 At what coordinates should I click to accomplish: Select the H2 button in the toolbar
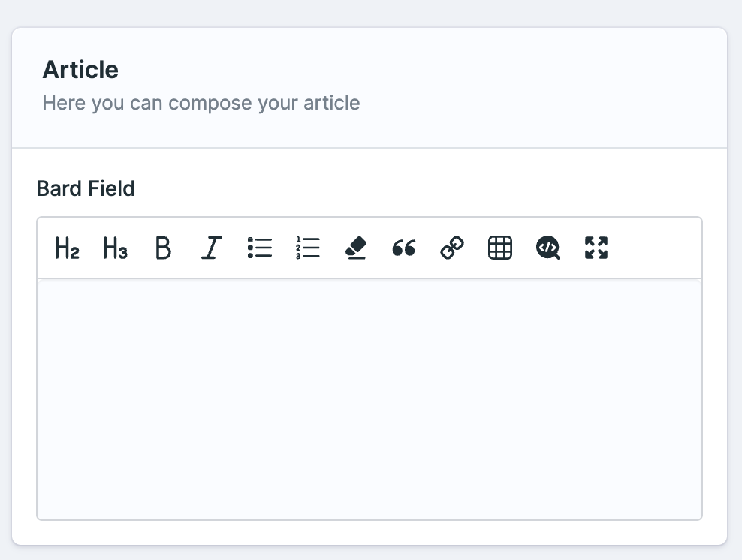(66, 248)
